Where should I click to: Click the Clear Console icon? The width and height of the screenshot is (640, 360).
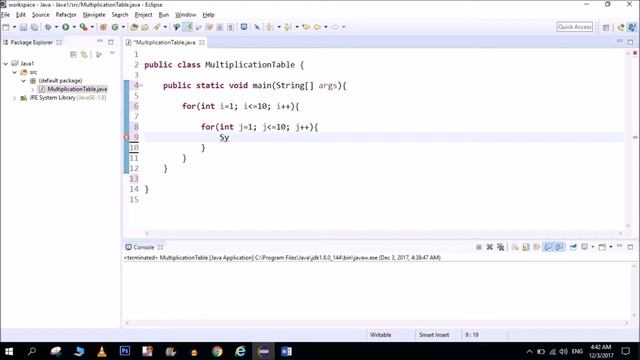pos(515,247)
